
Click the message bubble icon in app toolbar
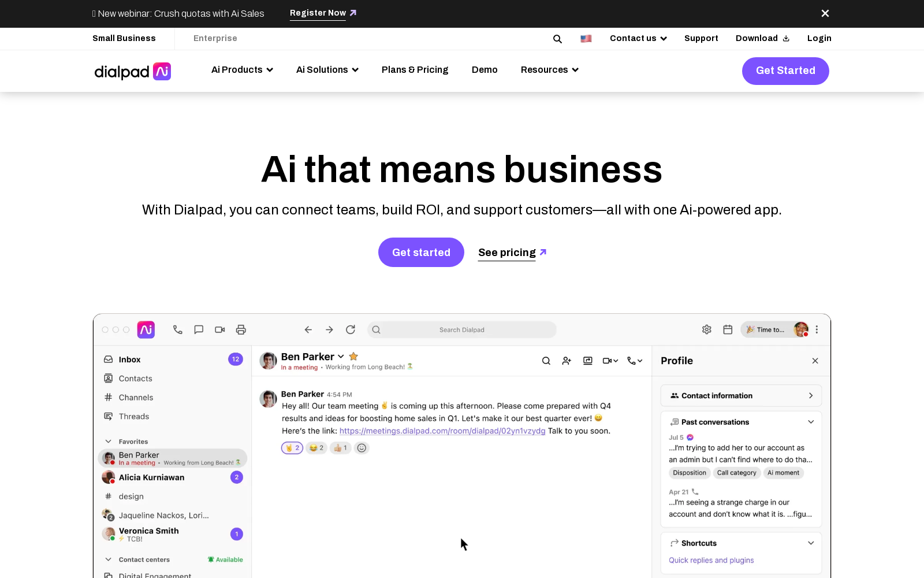(199, 329)
